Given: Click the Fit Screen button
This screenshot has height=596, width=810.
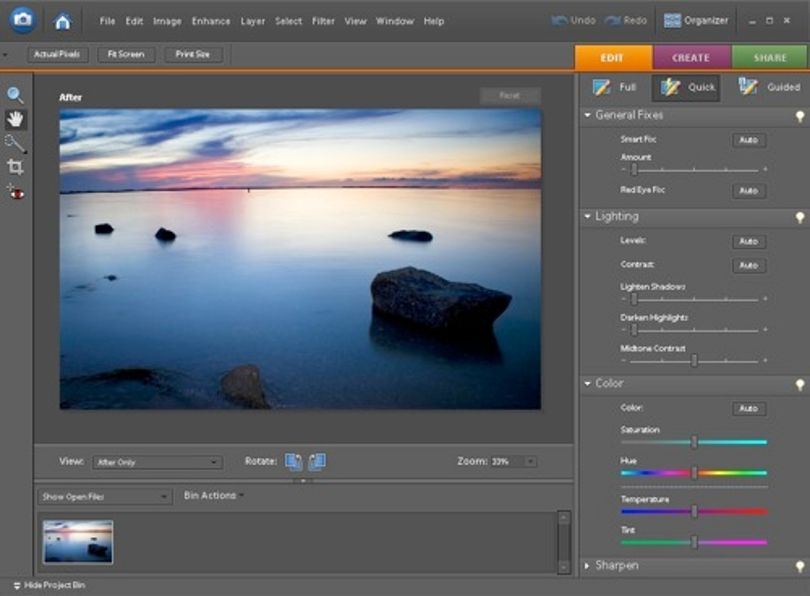Looking at the screenshot, I should point(126,54).
